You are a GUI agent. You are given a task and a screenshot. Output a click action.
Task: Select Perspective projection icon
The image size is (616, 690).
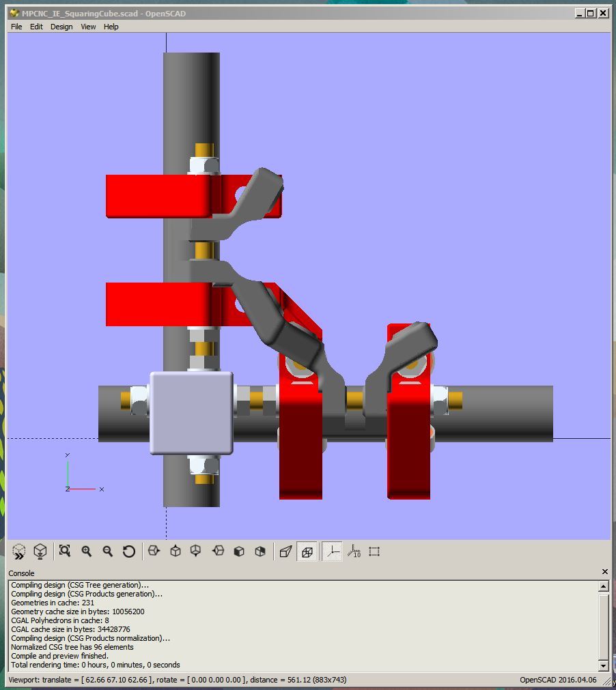285,551
